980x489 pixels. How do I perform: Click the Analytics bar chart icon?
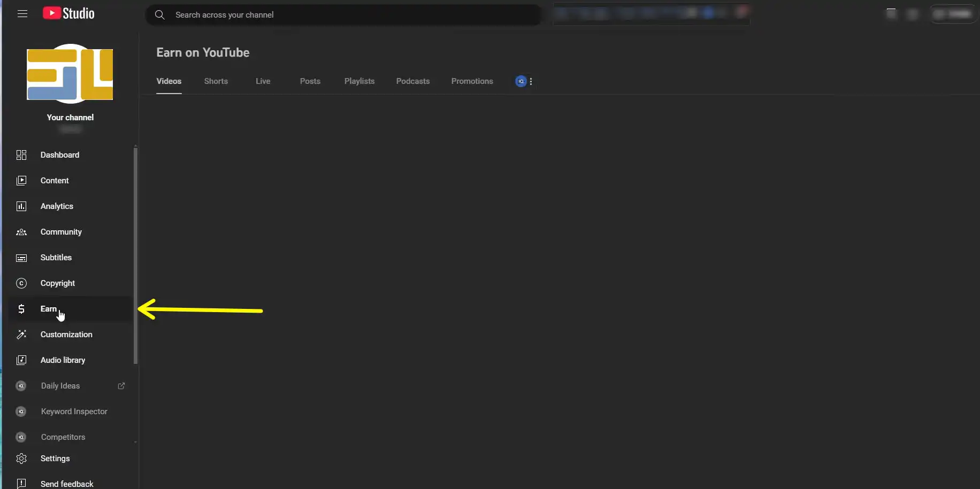pyautogui.click(x=21, y=206)
